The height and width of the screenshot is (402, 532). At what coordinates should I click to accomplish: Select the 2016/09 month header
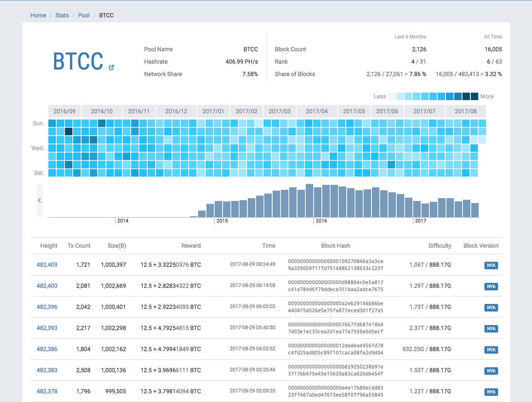point(64,111)
